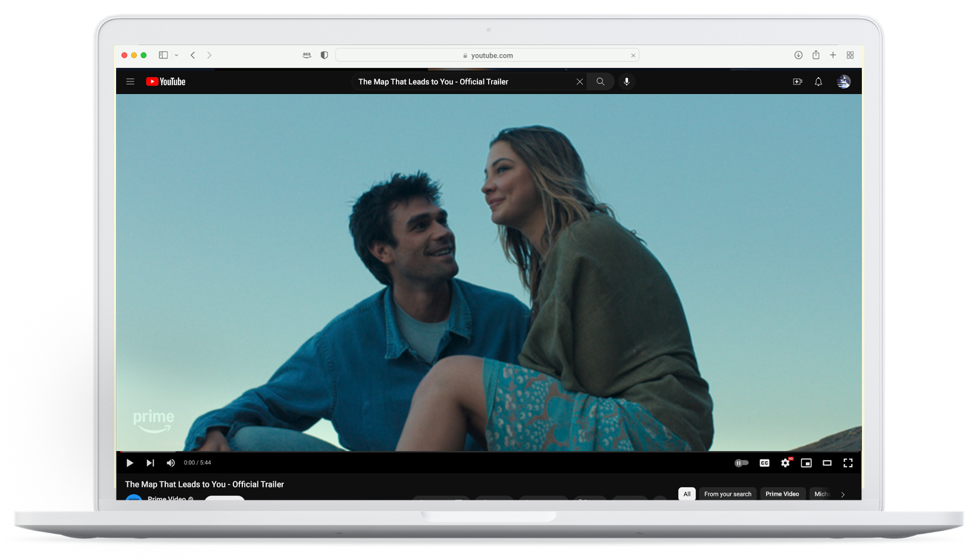The height and width of the screenshot is (560, 978).
Task: Select the Prime Video chip
Action: point(782,494)
